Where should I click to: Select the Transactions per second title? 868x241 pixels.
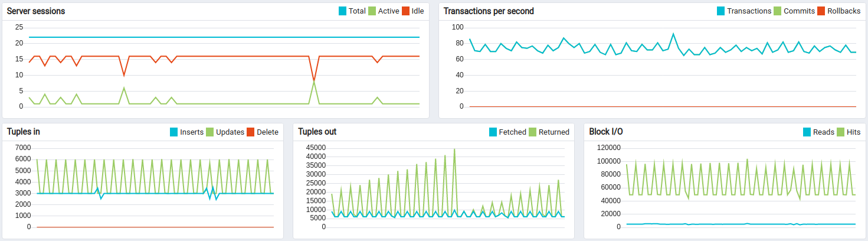click(489, 11)
